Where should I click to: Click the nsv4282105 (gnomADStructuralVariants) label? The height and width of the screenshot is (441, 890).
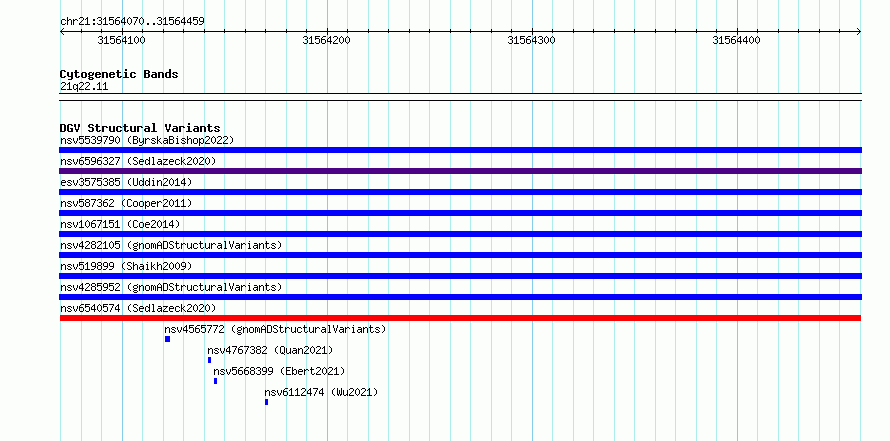coord(171,245)
